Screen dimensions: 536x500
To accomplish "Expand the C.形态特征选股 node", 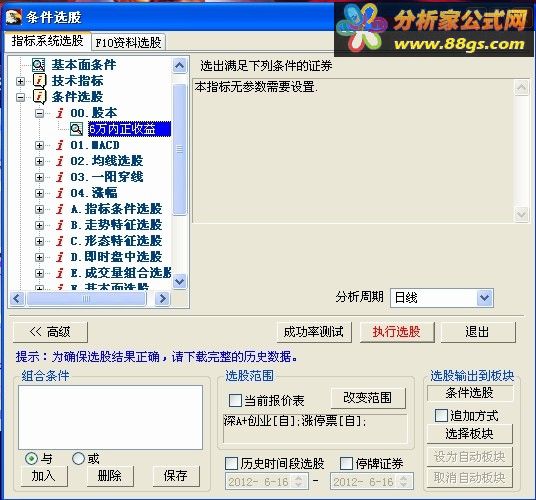I will tap(39, 242).
